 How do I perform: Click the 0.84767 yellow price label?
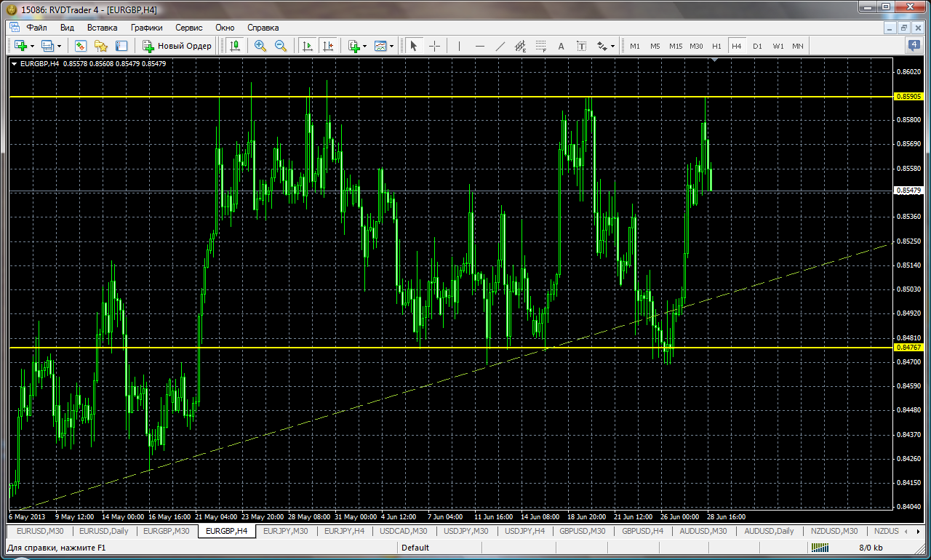pyautogui.click(x=907, y=348)
